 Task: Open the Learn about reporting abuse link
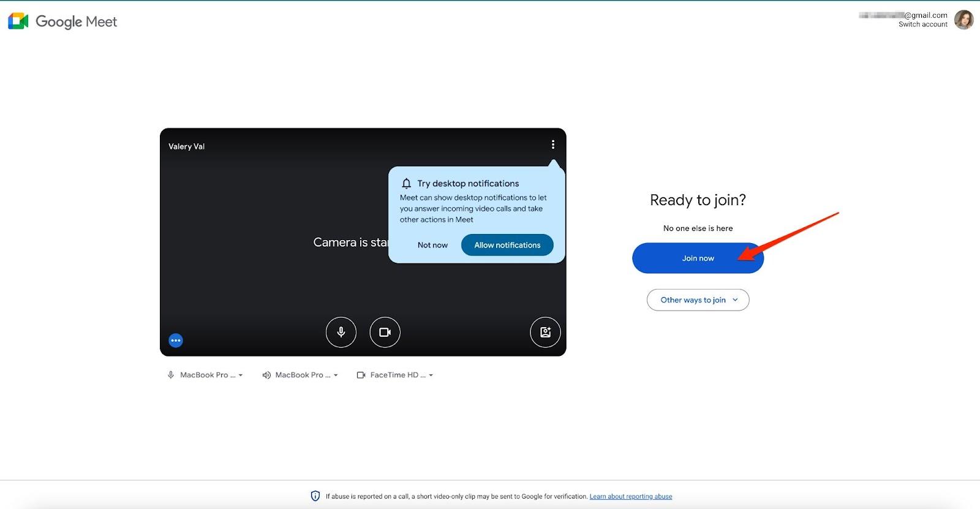pos(630,497)
